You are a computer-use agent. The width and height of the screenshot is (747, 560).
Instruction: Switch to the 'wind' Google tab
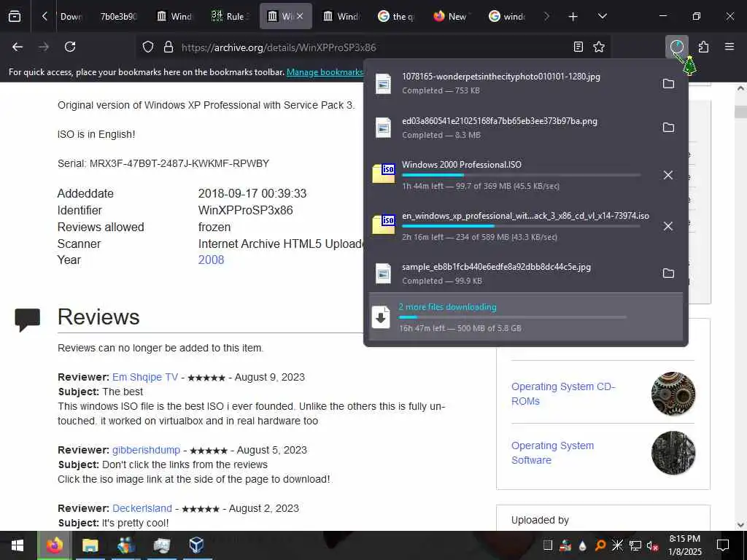(508, 16)
